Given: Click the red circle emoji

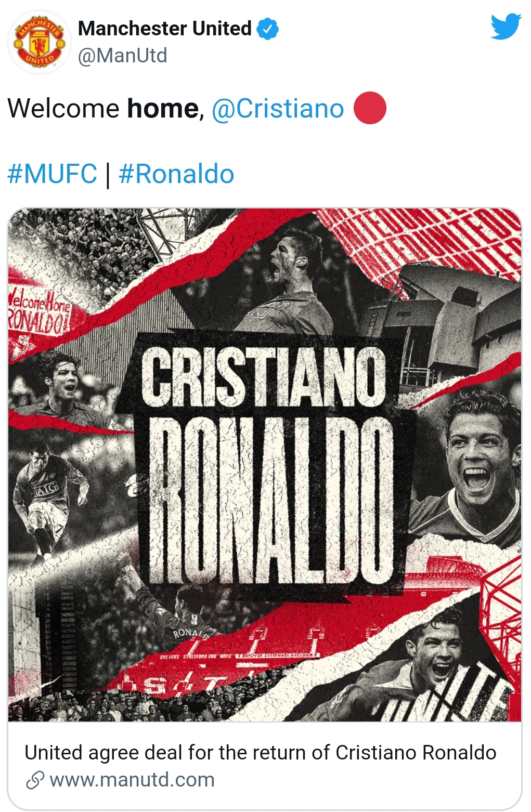Looking at the screenshot, I should pos(370,108).
